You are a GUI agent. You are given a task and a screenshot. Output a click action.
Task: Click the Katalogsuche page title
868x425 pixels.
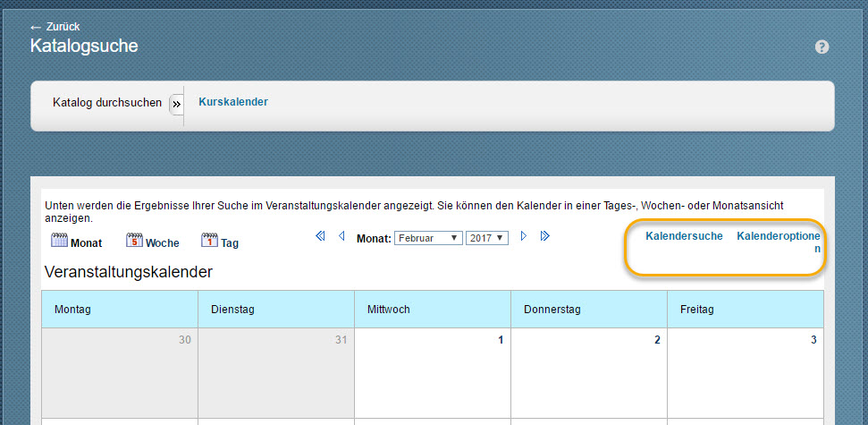pyautogui.click(x=84, y=46)
